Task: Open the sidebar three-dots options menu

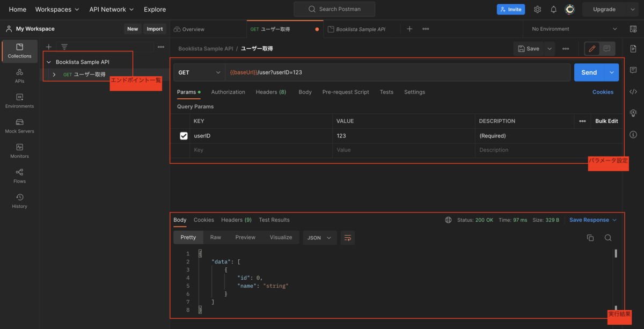Action: [161, 47]
